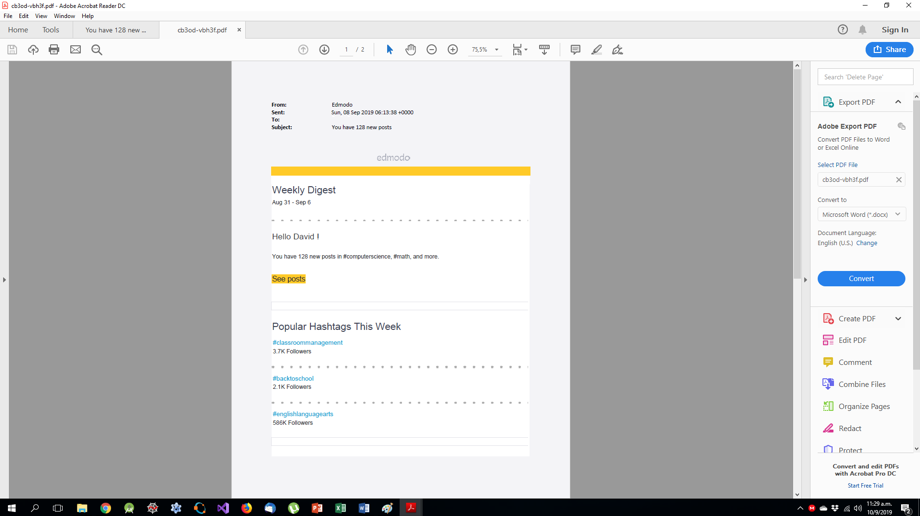
Task: Open #englishlanguagearts hashtag link
Action: [x=303, y=414]
